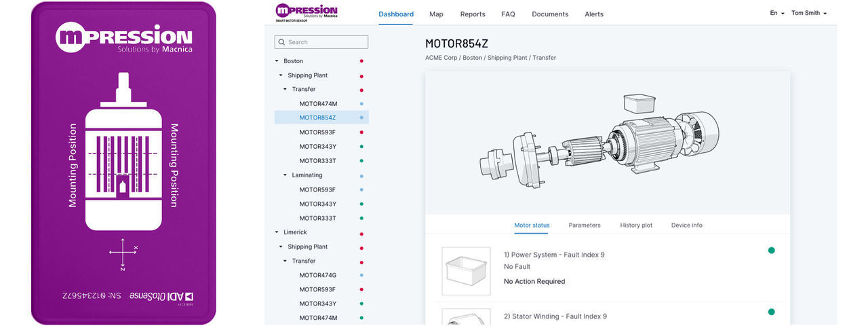Open the Alerts page link
The width and height of the screenshot is (868, 326).
coord(593,14)
